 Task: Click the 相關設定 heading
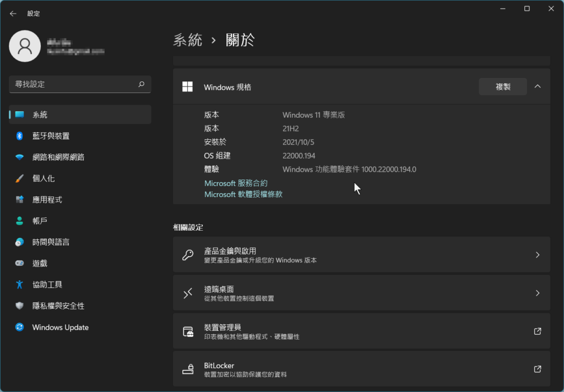point(188,227)
